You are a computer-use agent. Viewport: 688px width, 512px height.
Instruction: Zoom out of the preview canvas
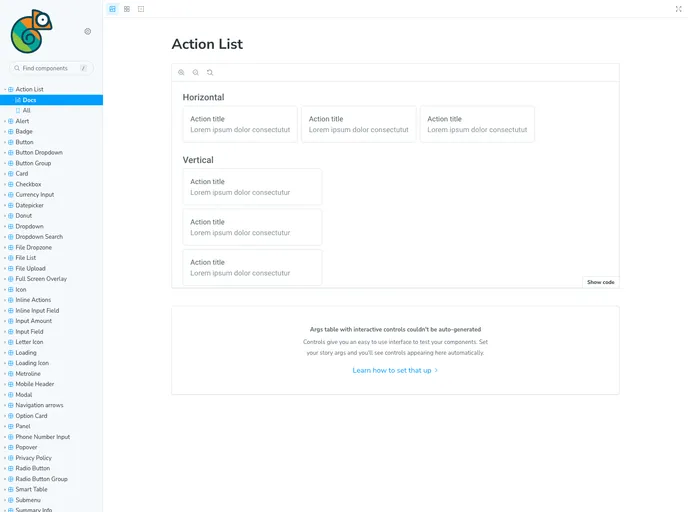point(196,72)
